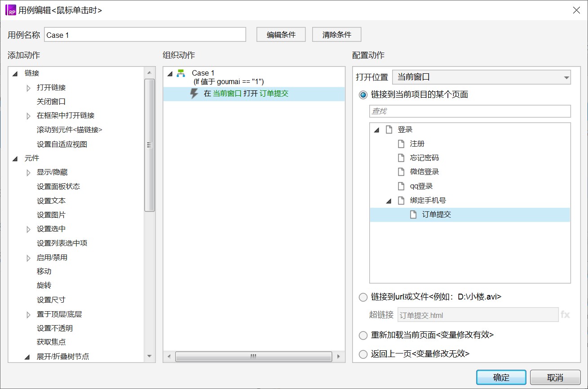588x389 pixels.
Task: Select the 设置图片 action
Action: tap(51, 215)
